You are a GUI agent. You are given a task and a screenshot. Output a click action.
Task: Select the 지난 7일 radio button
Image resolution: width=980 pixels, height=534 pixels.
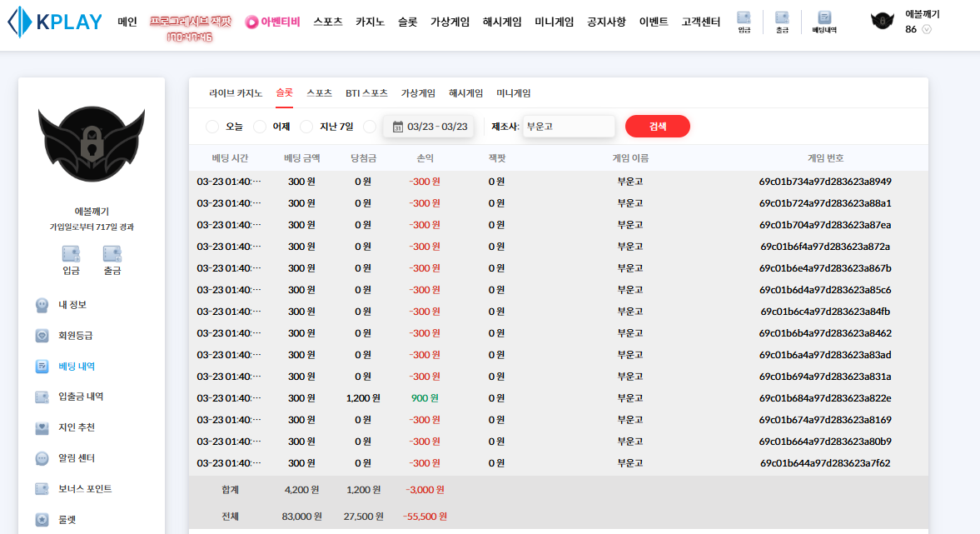click(306, 127)
